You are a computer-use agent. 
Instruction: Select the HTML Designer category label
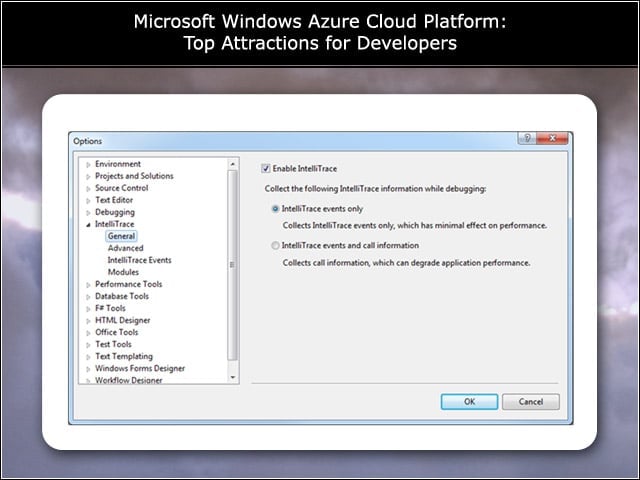[122, 320]
